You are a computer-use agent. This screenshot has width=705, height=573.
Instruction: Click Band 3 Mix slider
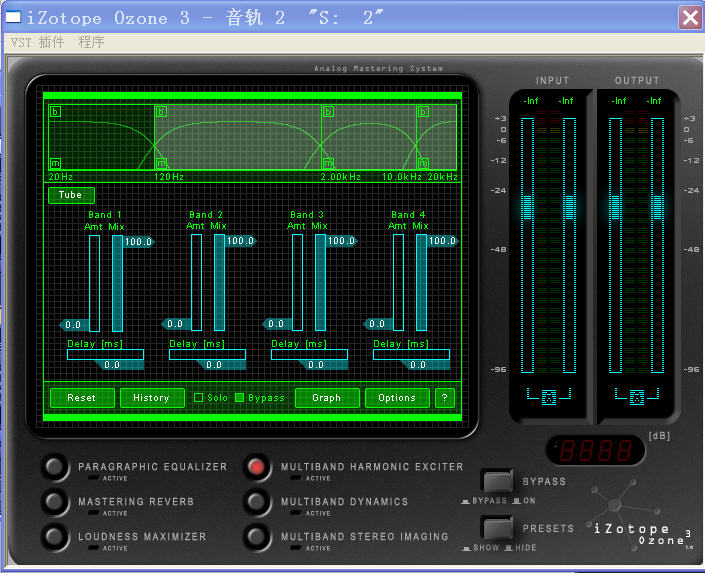click(321, 282)
